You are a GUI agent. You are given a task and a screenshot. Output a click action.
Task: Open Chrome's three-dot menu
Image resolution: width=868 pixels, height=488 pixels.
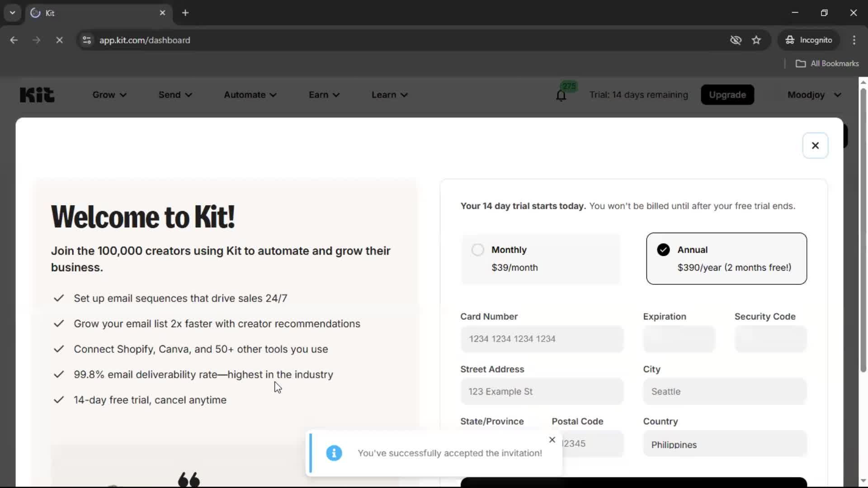click(854, 40)
